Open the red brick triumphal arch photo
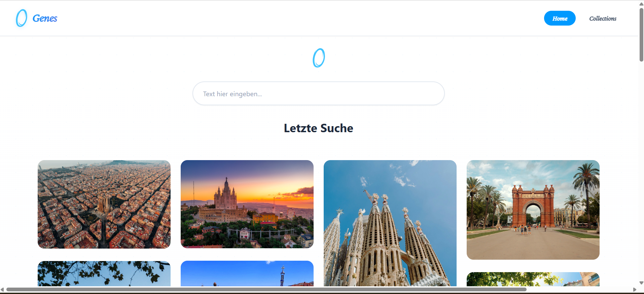Image resolution: width=644 pixels, height=294 pixels. [533, 210]
